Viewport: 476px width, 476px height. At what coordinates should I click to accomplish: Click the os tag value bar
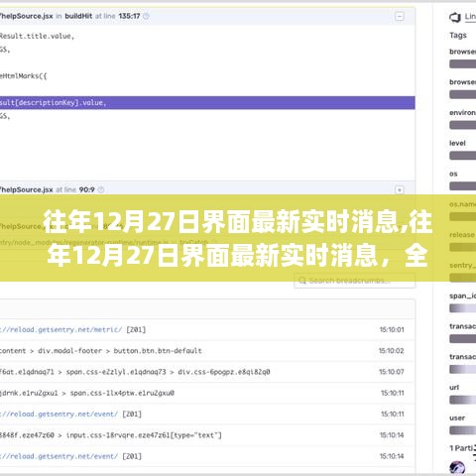point(463,186)
